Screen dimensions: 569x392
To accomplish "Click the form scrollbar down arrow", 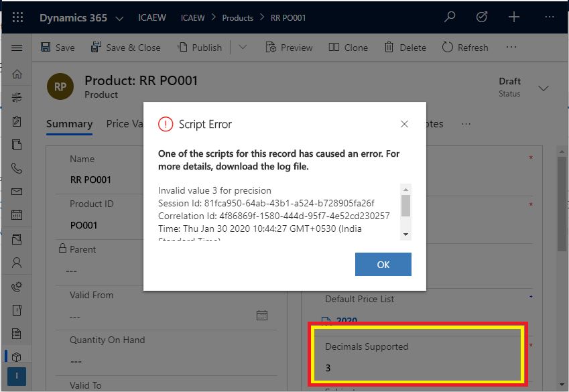I will (562, 385).
